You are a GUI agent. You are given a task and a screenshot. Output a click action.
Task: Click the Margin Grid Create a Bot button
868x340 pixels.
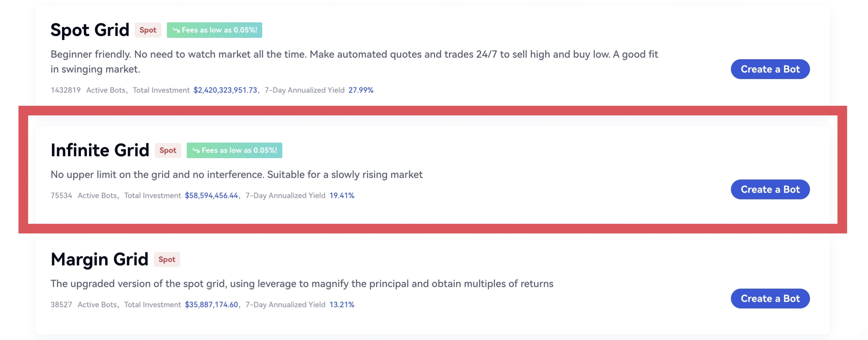coord(770,299)
